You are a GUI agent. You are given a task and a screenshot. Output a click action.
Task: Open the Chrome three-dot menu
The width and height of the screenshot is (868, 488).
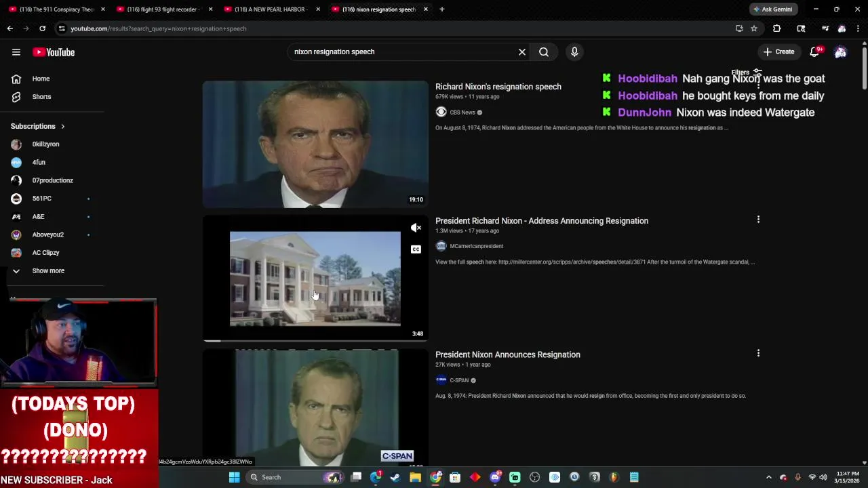(x=858, y=28)
